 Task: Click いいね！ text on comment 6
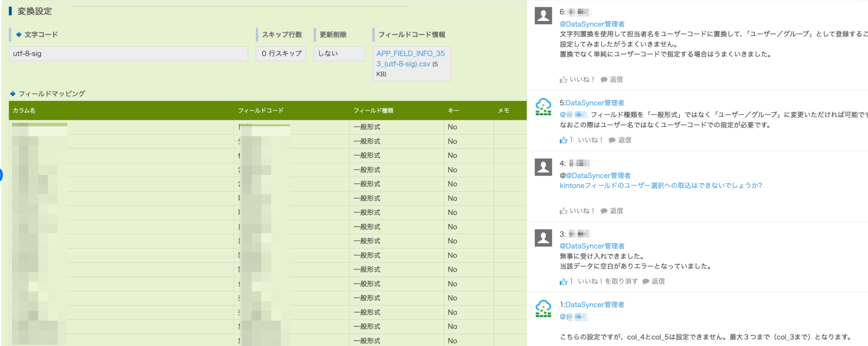[582, 80]
